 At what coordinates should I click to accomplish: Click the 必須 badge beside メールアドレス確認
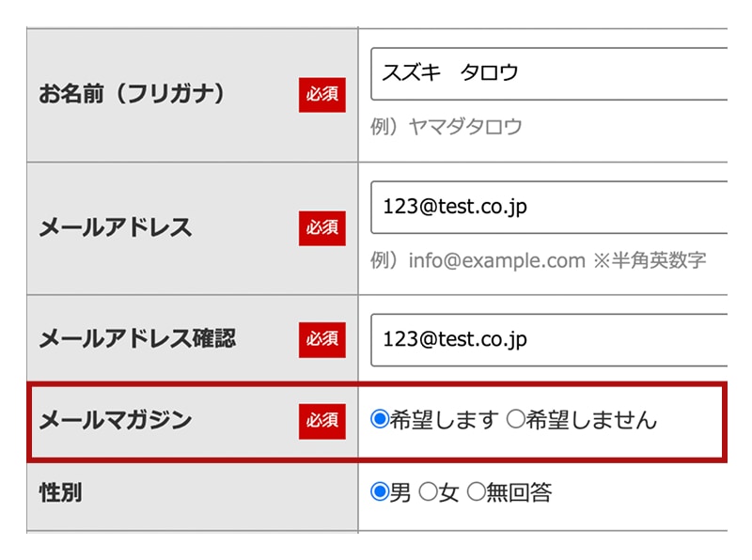tap(322, 339)
